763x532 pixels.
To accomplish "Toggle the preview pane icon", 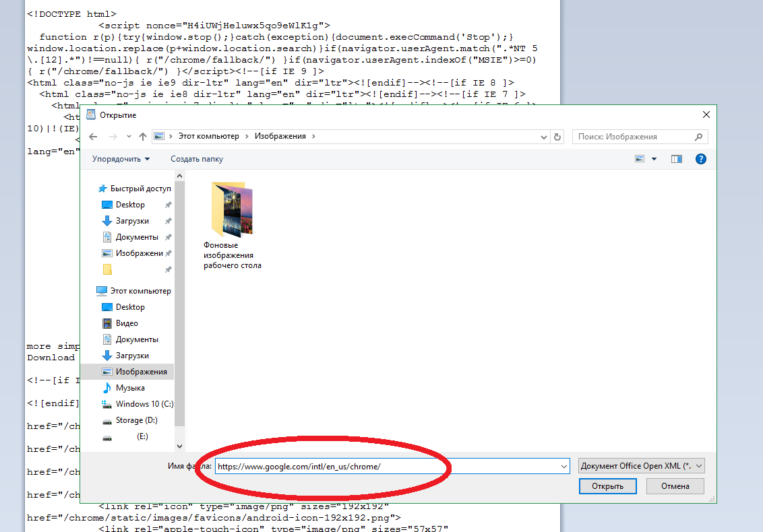I will (677, 159).
